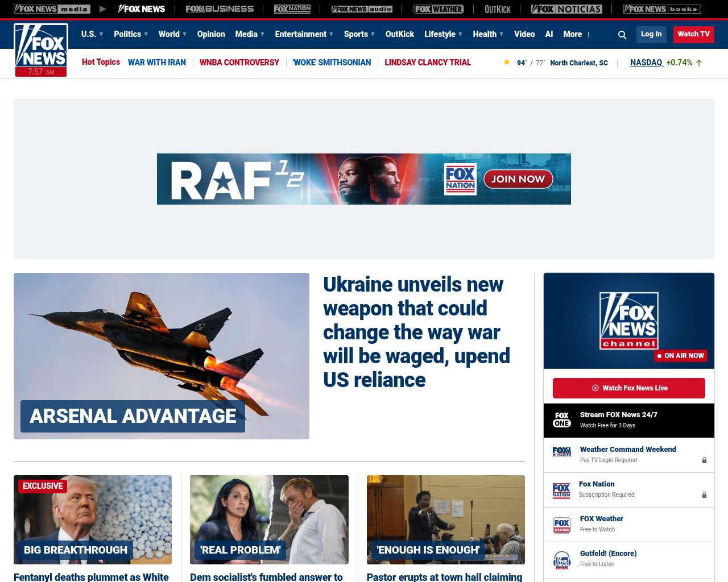
Task: Open the Fox News Audio logo
Action: [362, 9]
